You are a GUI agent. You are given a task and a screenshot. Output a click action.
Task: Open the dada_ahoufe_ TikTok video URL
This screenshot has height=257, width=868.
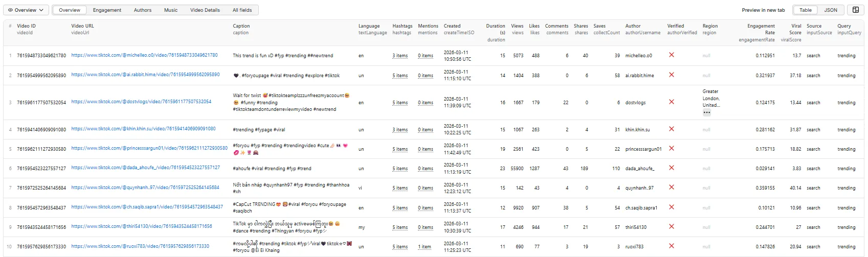146,168
